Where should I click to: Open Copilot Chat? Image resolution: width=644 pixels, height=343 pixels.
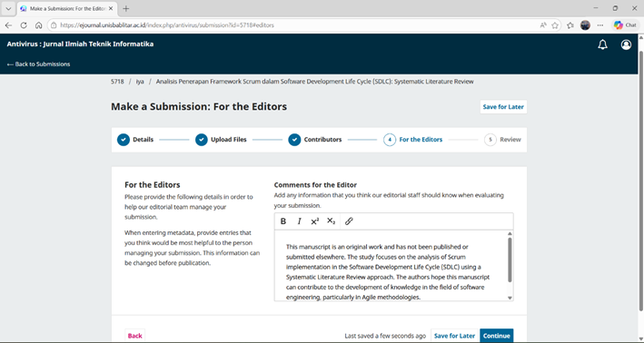click(625, 25)
